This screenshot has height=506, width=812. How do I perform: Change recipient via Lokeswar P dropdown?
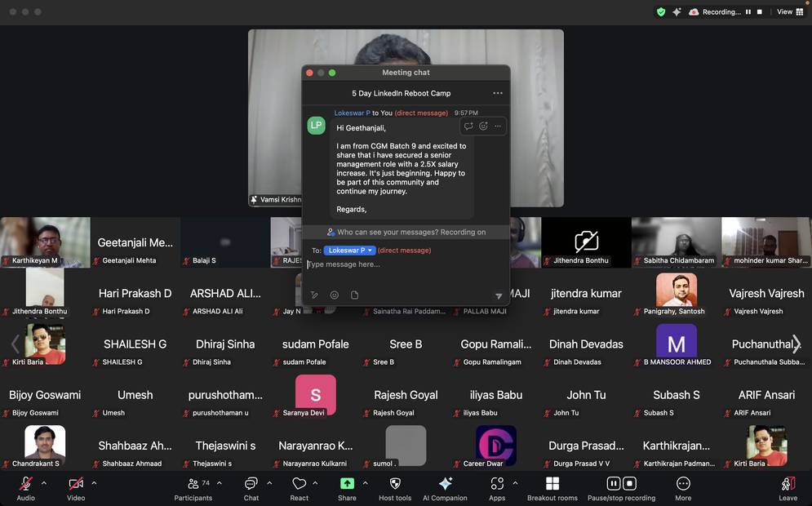pyautogui.click(x=349, y=251)
